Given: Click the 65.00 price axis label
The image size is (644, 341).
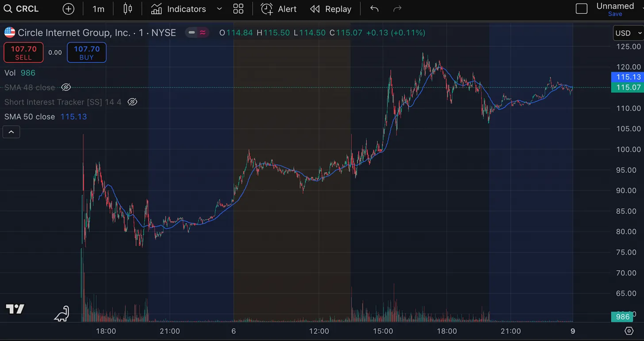Looking at the screenshot, I should pos(626,294).
